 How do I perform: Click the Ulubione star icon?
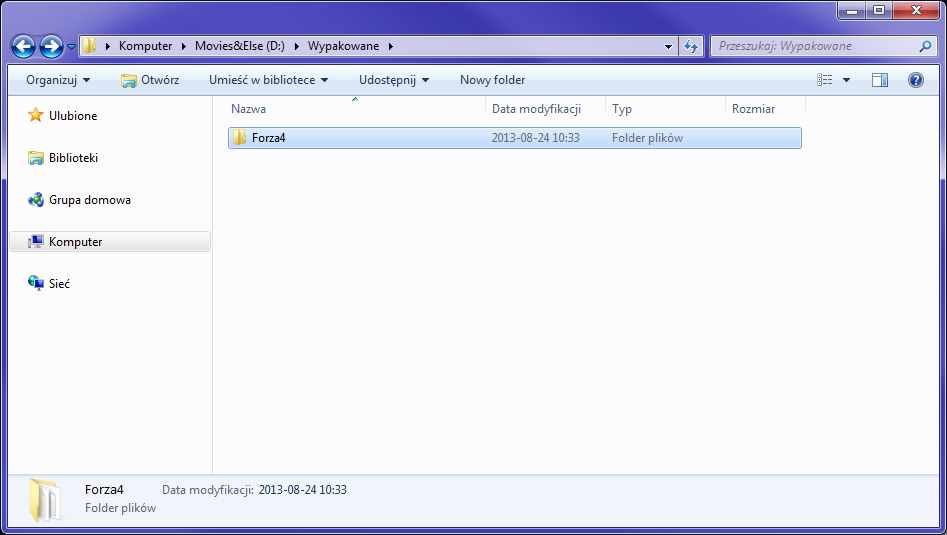[x=36, y=115]
